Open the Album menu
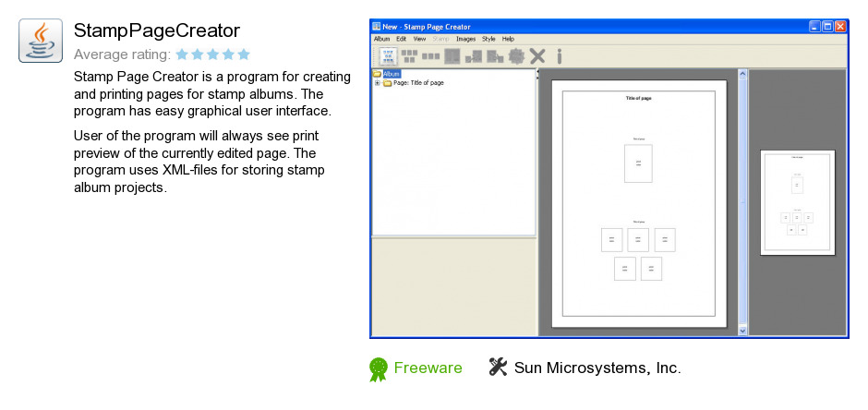The image size is (868, 410). (382, 40)
